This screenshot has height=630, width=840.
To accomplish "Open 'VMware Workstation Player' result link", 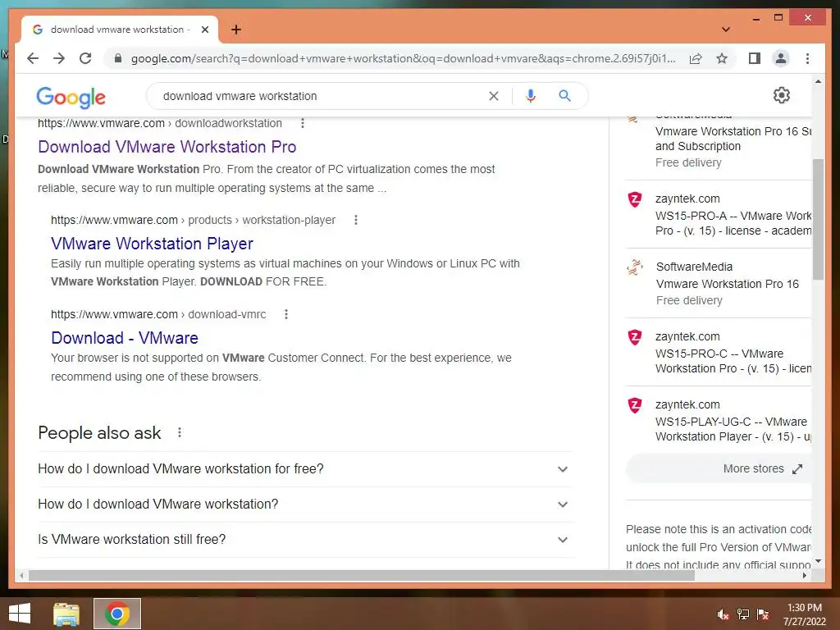I will tap(152, 243).
